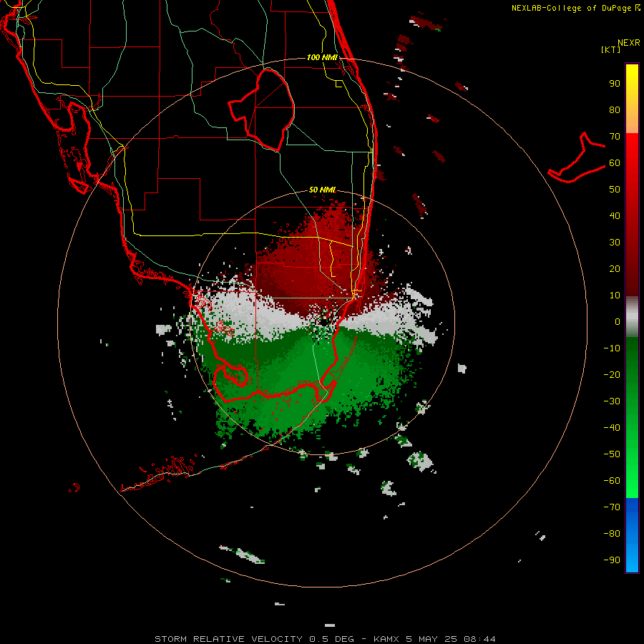Click the Grand Bahama island outline
Viewport: 644px width, 644px height.
[577, 157]
